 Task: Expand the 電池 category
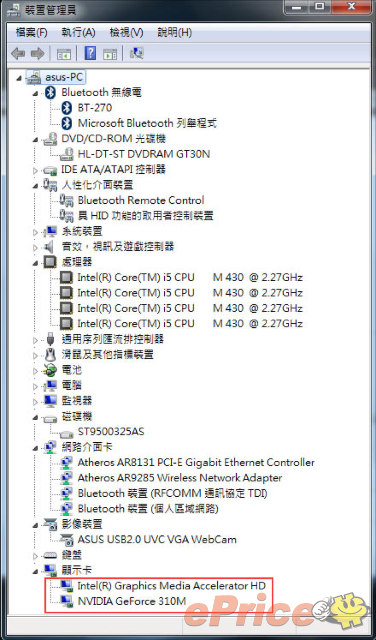click(x=36, y=371)
